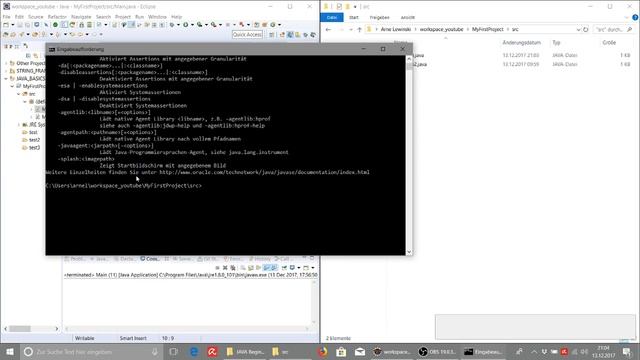Image resolution: width=640 pixels, height=360 pixels.
Task: Open the Datei tab in File Explorer
Action: 332,17
